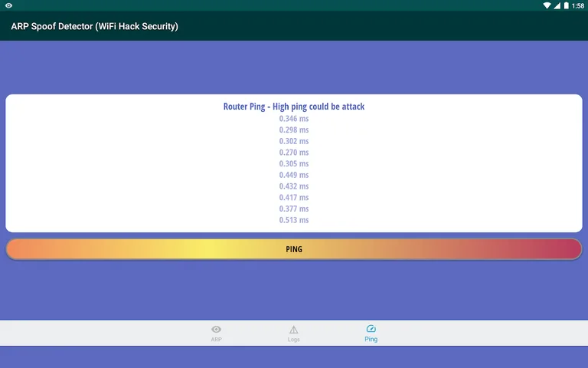Select the Ping gauge icon
Screen dimensions: 588x368
(x=371, y=329)
